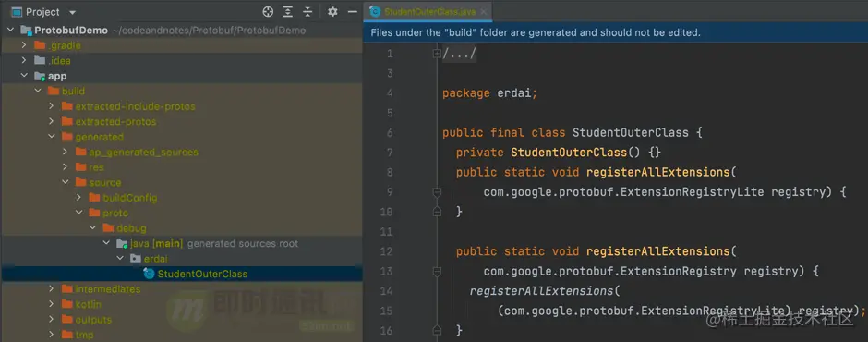Screen dimensions: 868x342
Task: Collapse the ProtobufDemo root node
Action: pos(10,30)
